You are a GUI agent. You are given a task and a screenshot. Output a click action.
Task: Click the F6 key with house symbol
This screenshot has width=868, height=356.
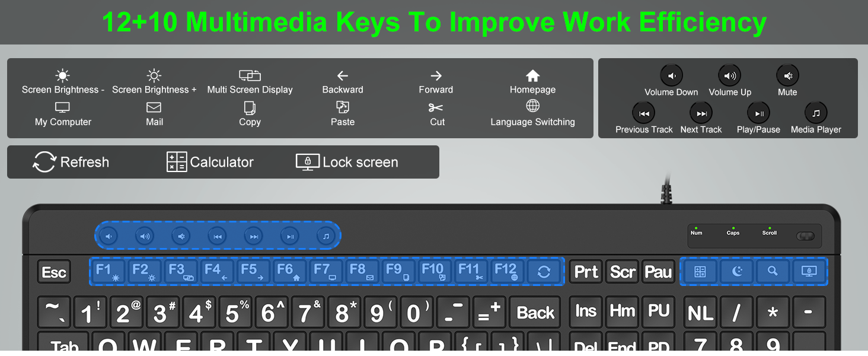coord(289,272)
